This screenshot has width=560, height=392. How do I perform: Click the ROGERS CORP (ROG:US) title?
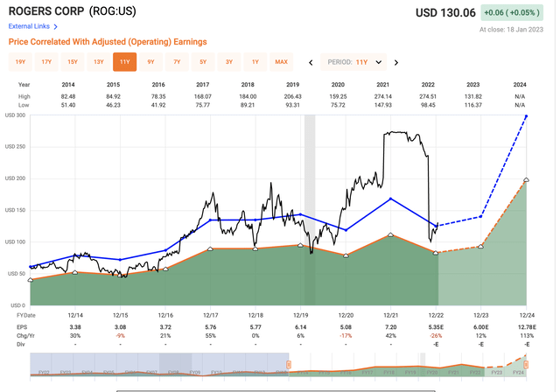coord(72,11)
